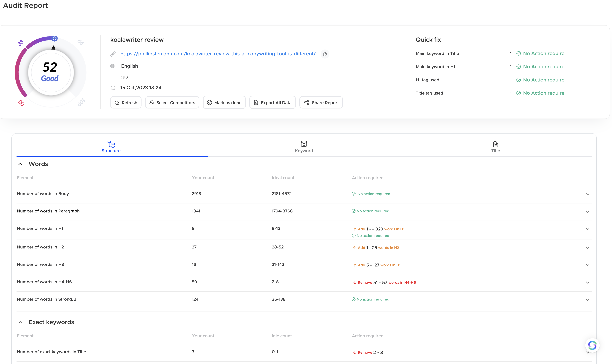
Task: Click the sync icon beside the audit date
Action: point(113,88)
